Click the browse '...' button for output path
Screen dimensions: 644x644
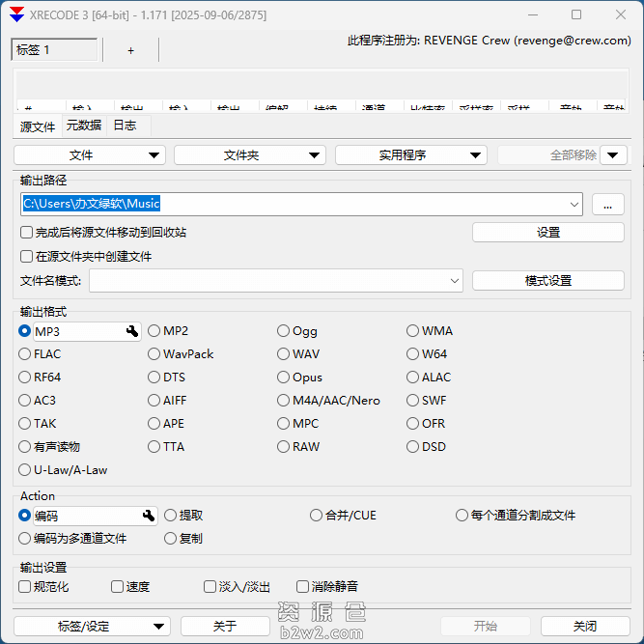(x=607, y=204)
